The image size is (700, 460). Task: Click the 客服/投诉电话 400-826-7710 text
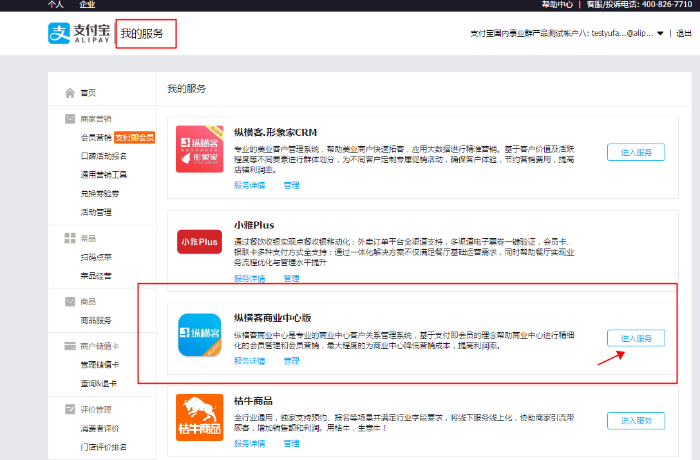639,4
